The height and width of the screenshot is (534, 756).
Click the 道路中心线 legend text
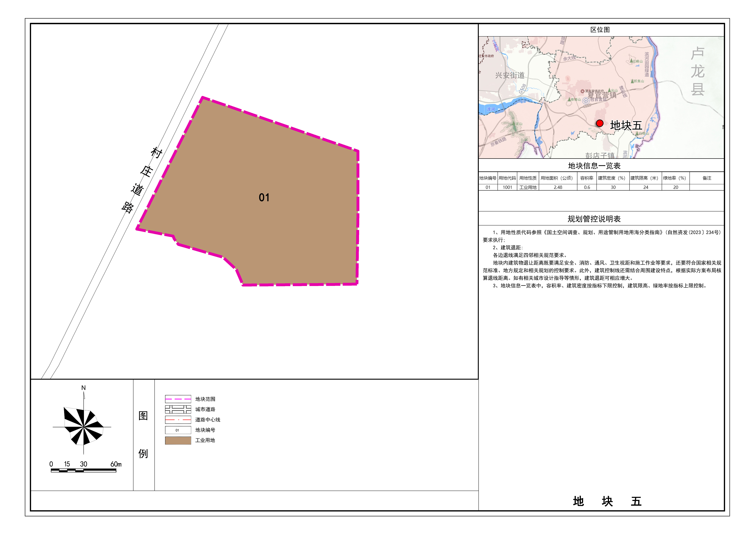[208, 420]
